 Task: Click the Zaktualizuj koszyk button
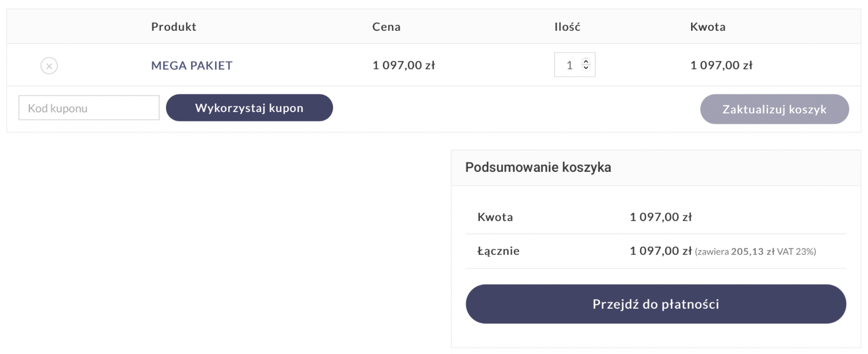click(x=774, y=109)
